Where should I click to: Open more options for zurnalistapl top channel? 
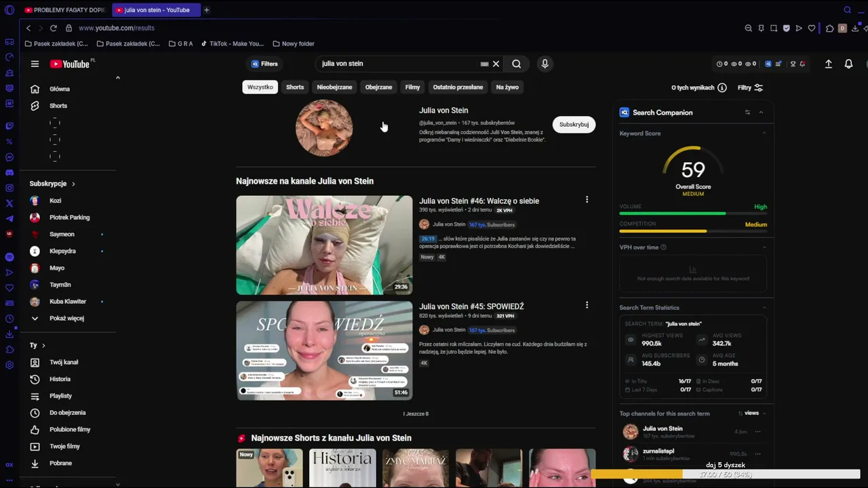[757, 453]
